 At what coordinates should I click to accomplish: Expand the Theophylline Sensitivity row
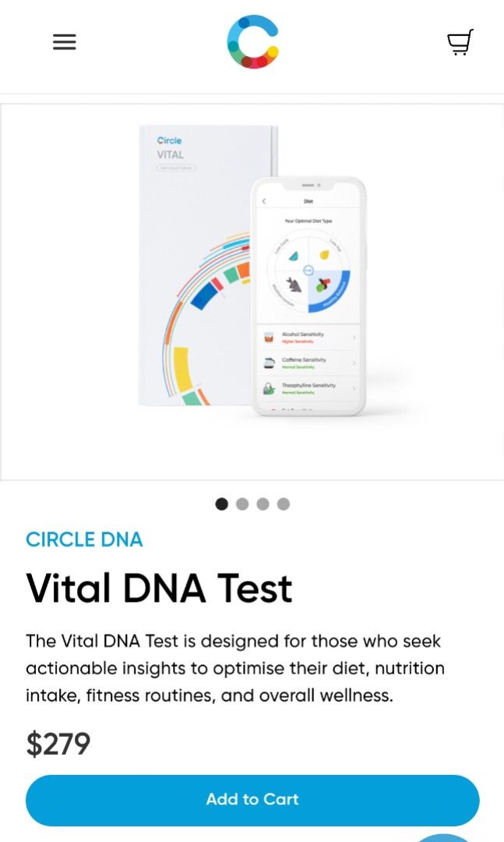pyautogui.click(x=353, y=387)
